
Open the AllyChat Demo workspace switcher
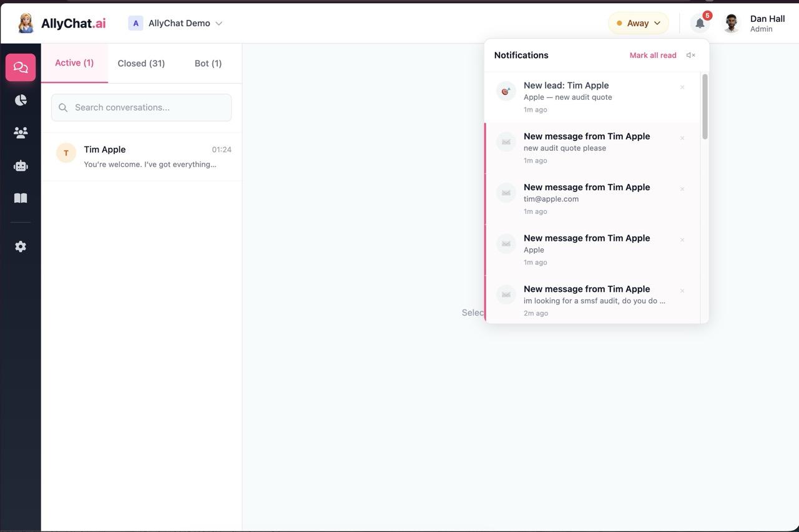pos(175,23)
